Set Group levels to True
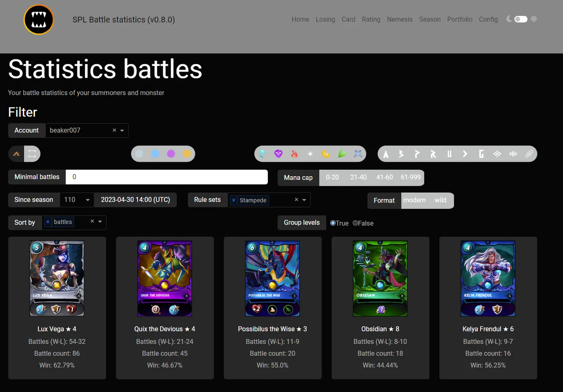 pos(333,223)
